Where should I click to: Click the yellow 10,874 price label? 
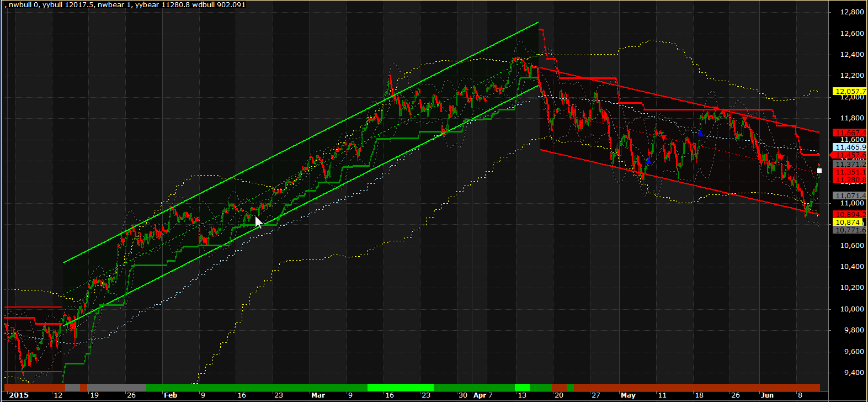click(x=848, y=222)
